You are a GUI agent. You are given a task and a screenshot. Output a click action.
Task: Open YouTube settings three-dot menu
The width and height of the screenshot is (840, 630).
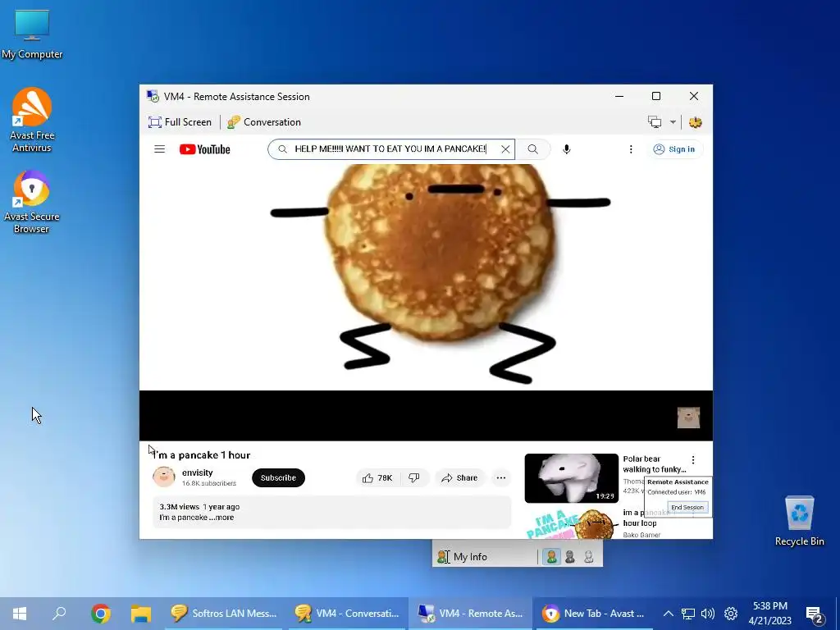click(x=631, y=149)
